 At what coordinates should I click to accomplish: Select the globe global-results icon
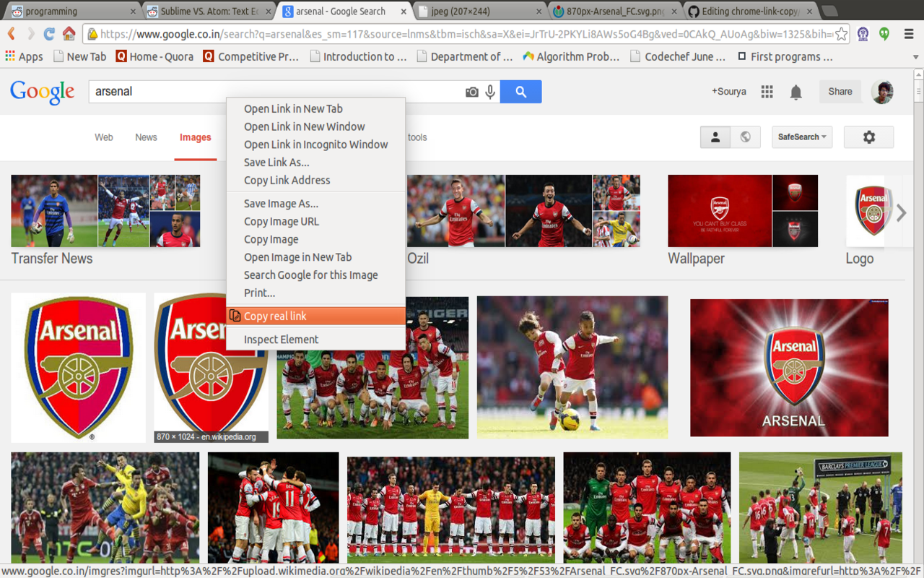[x=746, y=137]
